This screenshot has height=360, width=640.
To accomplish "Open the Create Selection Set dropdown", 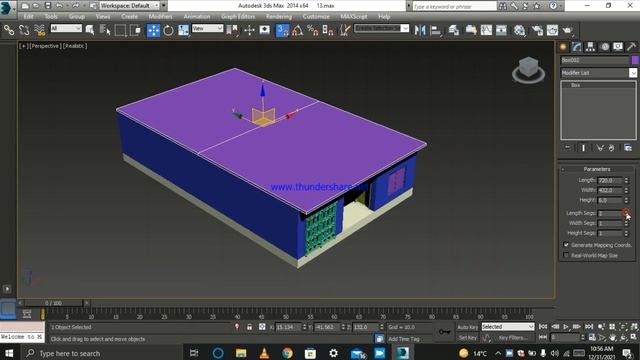I will click(x=381, y=28).
